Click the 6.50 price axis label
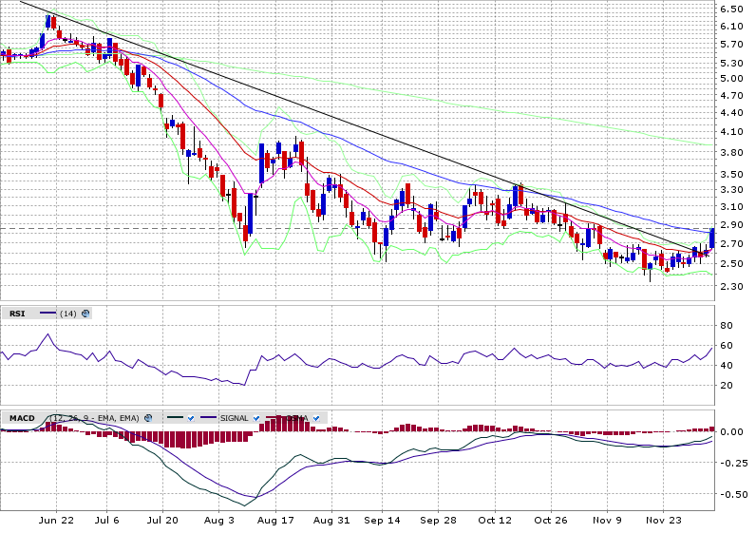Viewport: 756px width, 533px height. click(x=730, y=9)
